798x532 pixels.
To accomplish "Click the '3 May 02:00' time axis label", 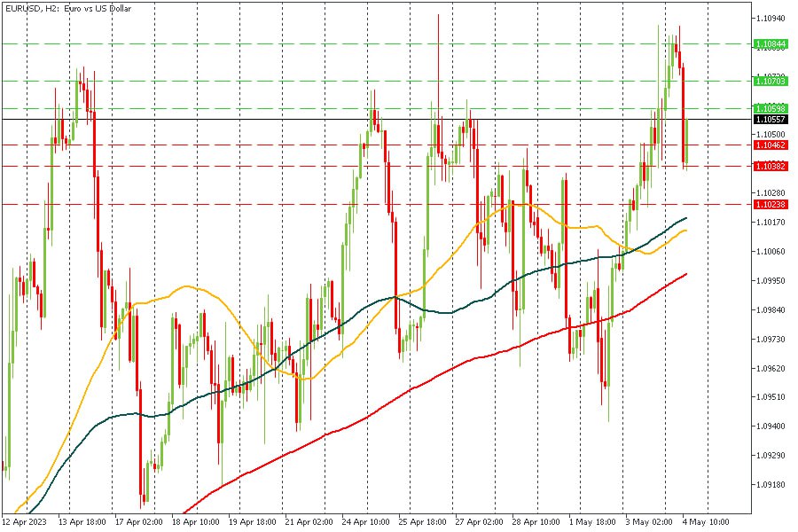I will click(649, 522).
